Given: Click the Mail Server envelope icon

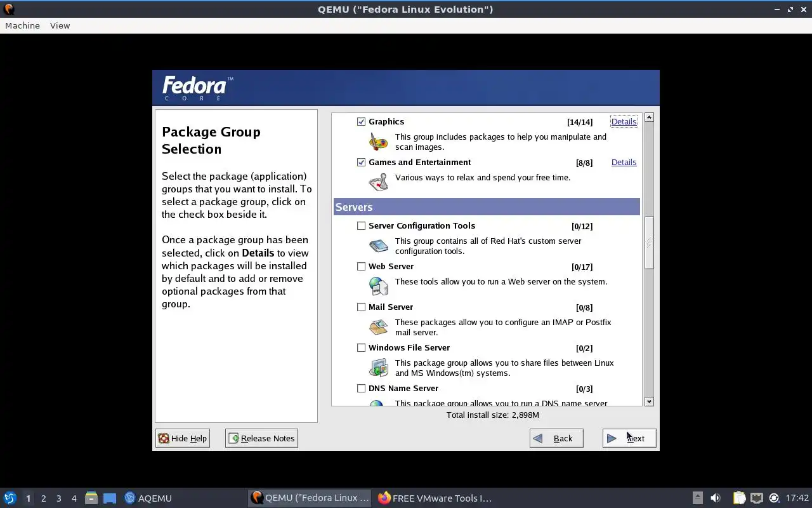Looking at the screenshot, I should [379, 327].
